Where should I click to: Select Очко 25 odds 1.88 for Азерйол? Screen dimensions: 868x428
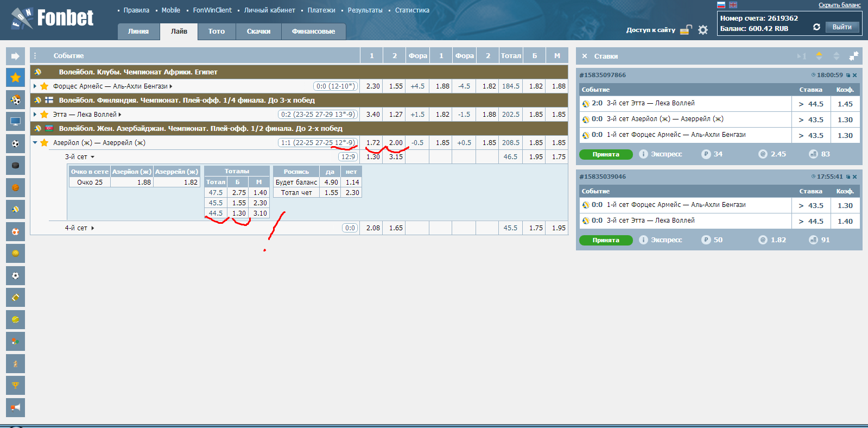pyautogui.click(x=132, y=182)
